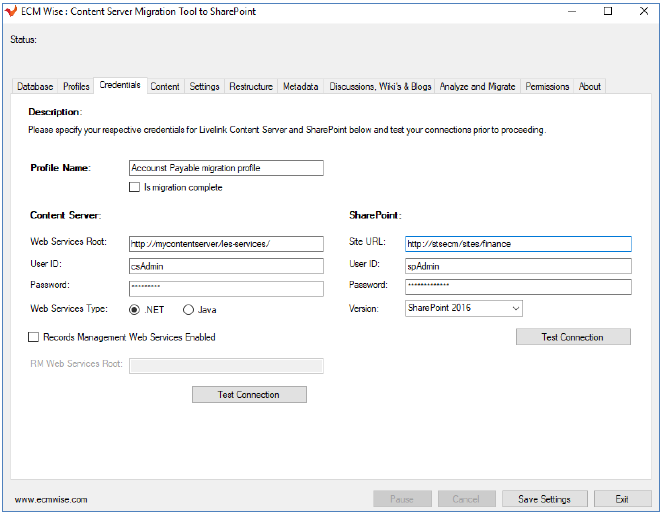
Task: Switch to the Database tab
Action: coord(35,87)
